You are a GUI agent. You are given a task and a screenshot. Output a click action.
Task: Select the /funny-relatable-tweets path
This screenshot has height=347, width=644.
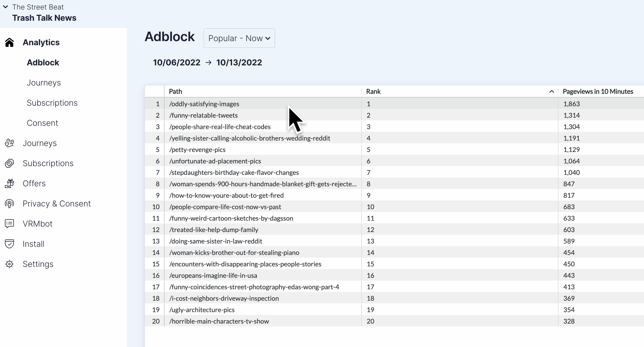pyautogui.click(x=203, y=115)
